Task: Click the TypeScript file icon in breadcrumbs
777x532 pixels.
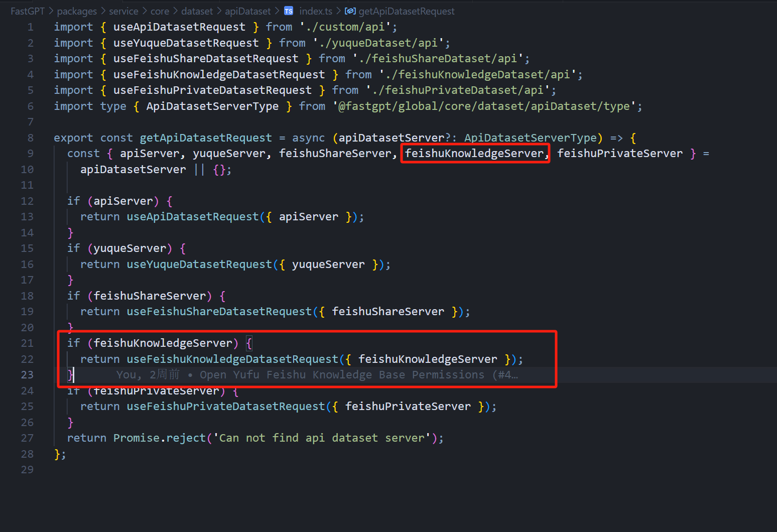Action: coord(289,11)
